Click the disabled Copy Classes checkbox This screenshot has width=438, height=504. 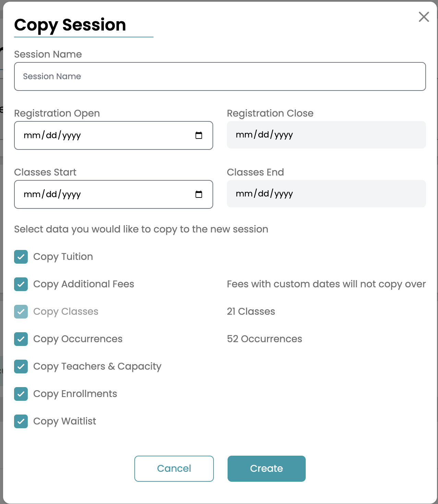pos(21,312)
